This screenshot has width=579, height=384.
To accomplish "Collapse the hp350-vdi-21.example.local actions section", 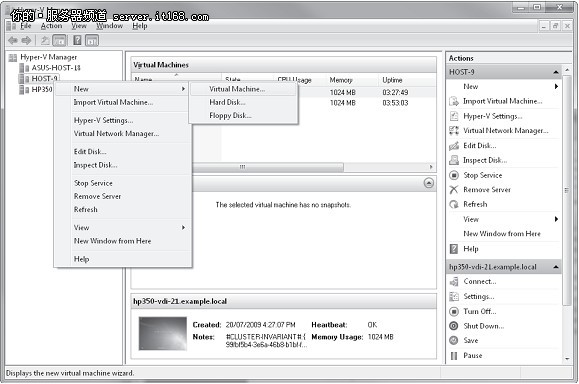I will tap(556, 267).
